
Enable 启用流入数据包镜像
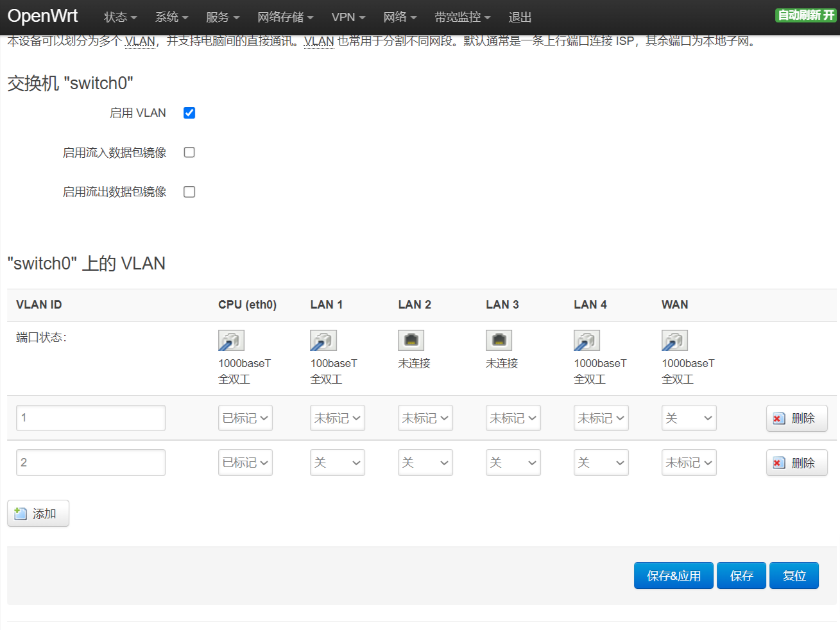coord(189,152)
